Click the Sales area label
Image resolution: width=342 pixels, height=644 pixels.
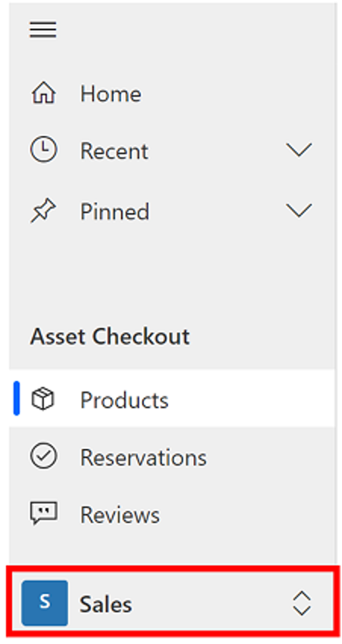(106, 604)
